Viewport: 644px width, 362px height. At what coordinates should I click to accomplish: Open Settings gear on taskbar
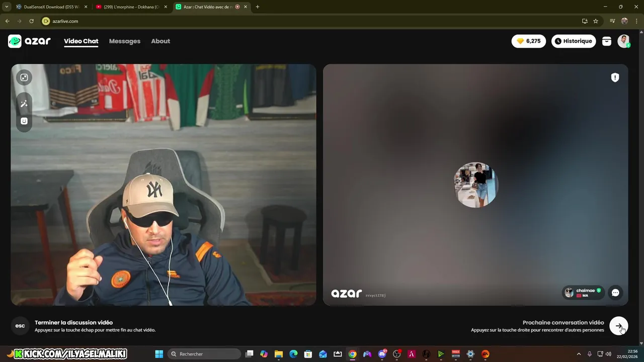coord(470,354)
